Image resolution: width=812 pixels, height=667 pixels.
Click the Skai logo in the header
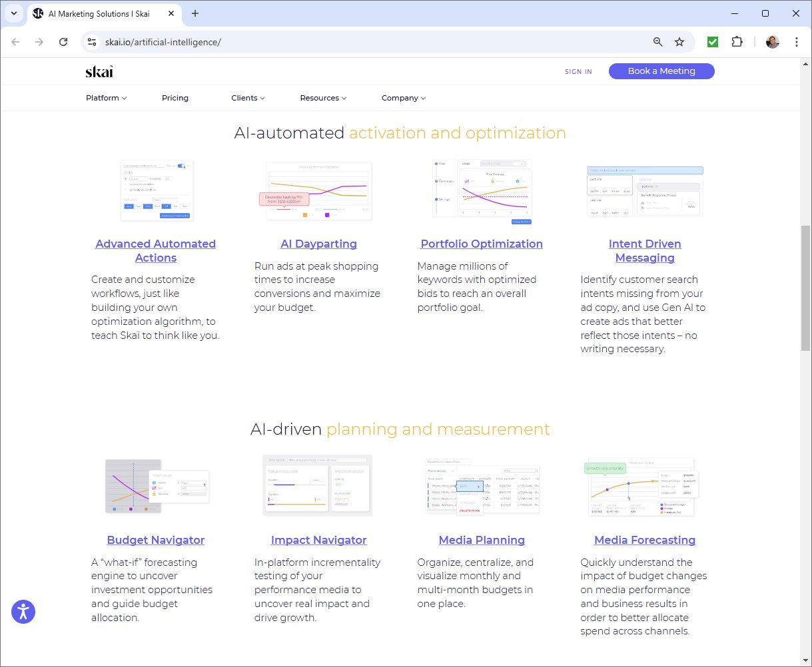click(99, 72)
